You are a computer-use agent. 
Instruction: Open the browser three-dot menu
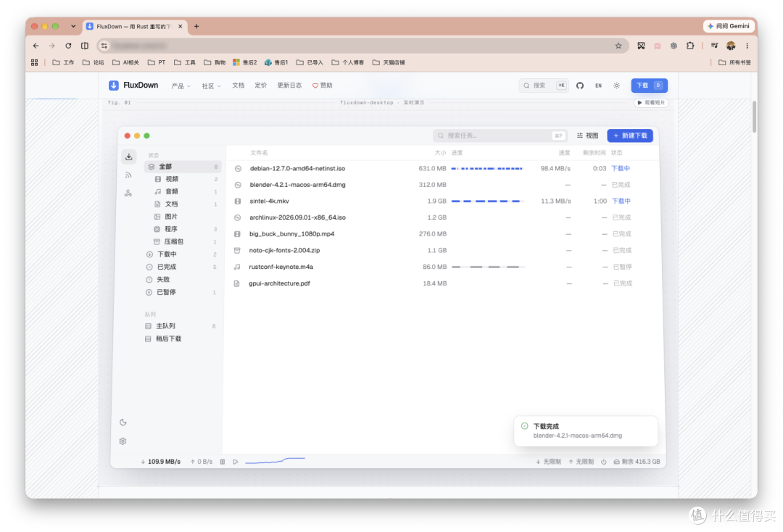click(x=747, y=46)
